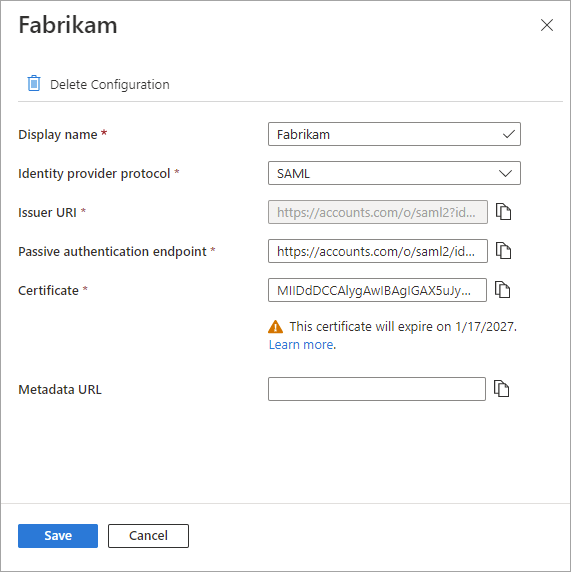
Task: Close the Fabrikam panel
Action: (x=547, y=25)
